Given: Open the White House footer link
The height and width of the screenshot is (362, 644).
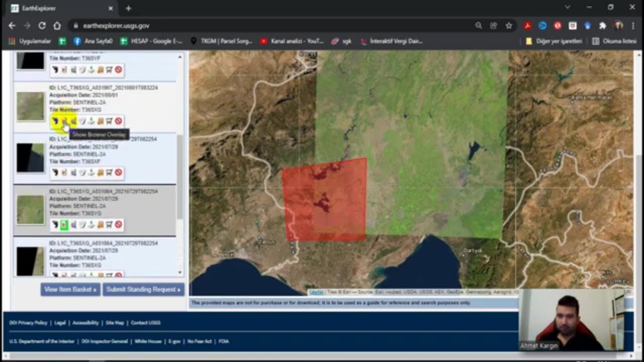Looking at the screenshot, I should [x=148, y=341].
